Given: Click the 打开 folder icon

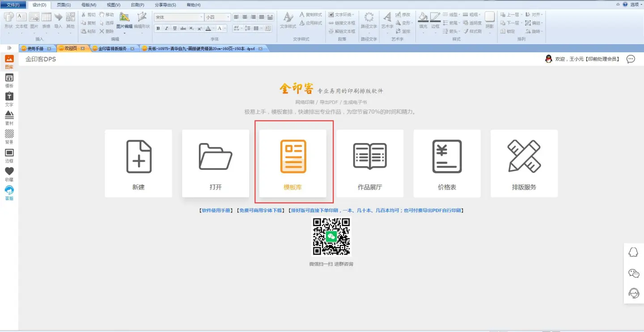Looking at the screenshot, I should coord(216,157).
